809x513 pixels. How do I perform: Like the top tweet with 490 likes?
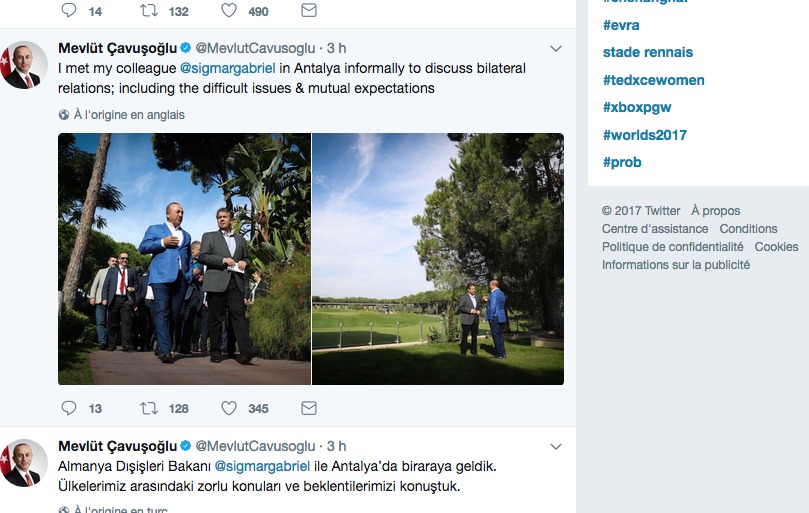[x=229, y=11]
